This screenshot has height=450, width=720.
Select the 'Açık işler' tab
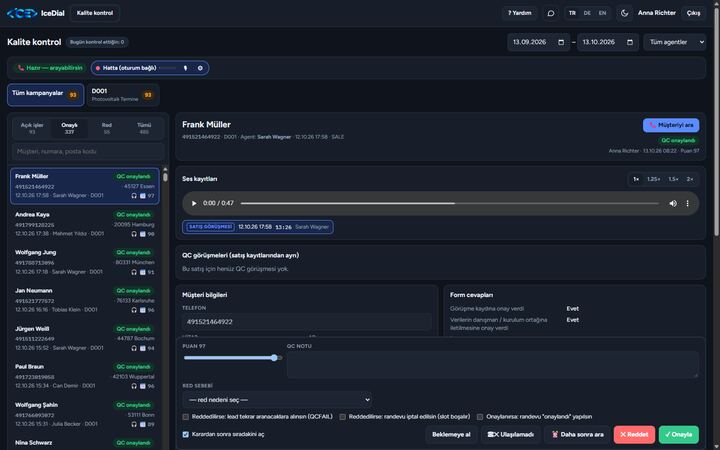coord(32,129)
